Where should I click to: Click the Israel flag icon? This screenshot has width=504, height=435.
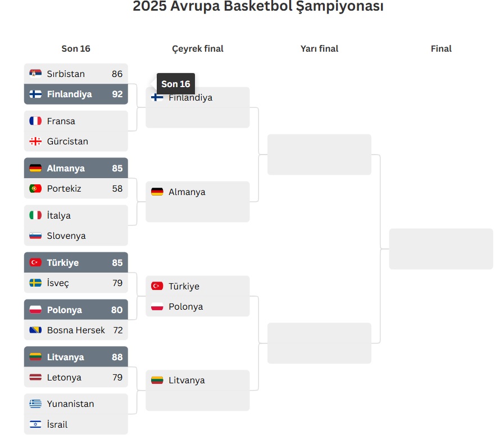pyautogui.click(x=35, y=424)
